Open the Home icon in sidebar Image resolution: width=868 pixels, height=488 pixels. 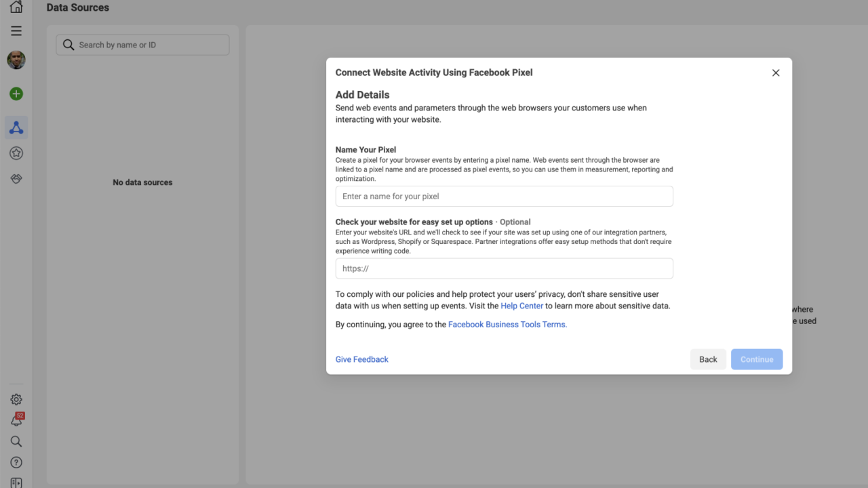tap(16, 7)
